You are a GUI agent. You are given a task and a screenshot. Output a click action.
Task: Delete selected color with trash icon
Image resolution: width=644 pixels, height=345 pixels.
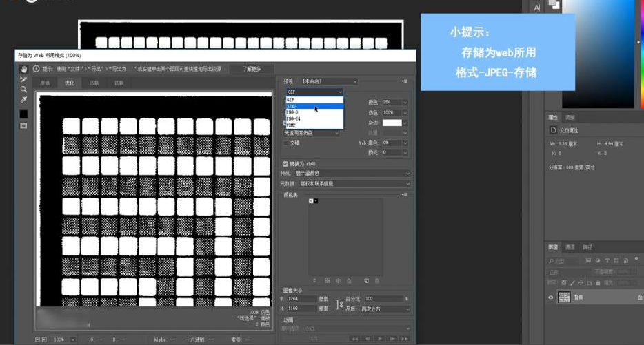pyautogui.click(x=376, y=281)
